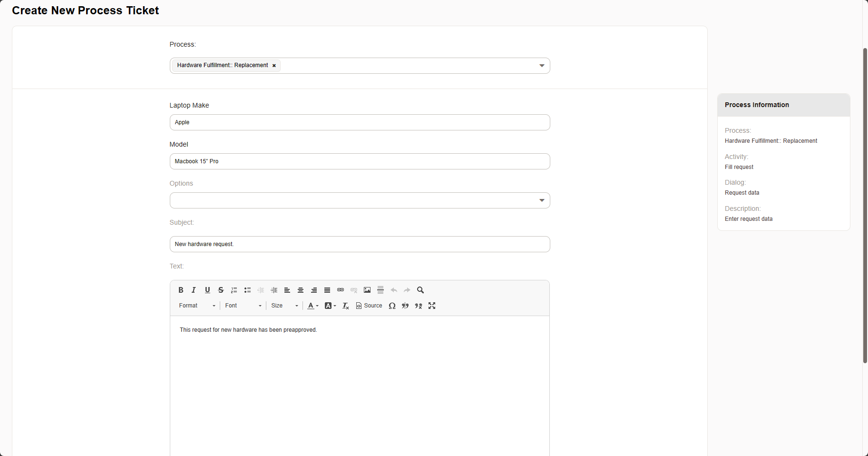Viewport: 868px width, 456px height.
Task: Open the find search tool
Action: [x=420, y=290]
